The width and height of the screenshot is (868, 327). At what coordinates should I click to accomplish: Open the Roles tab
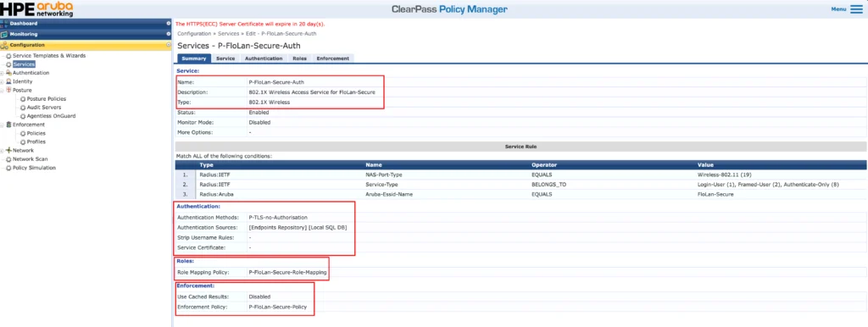pyautogui.click(x=299, y=58)
